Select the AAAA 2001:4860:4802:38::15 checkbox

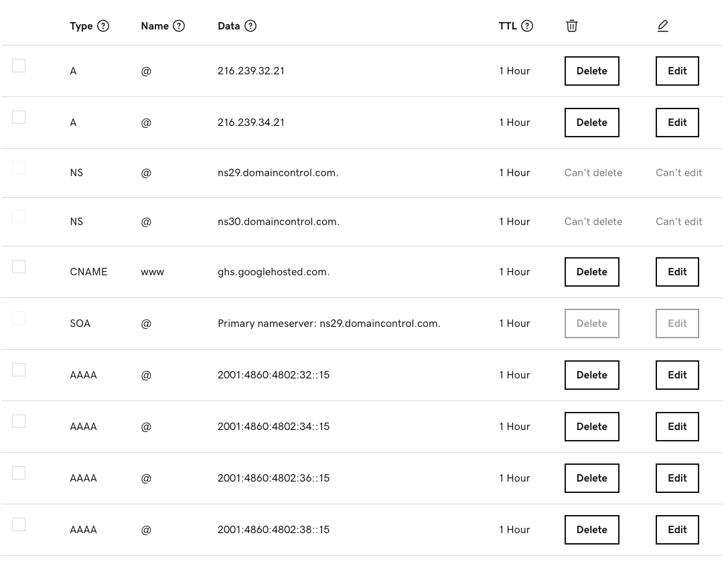point(19,524)
